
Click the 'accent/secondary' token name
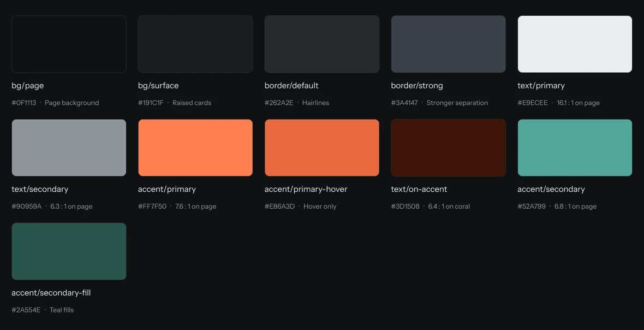[551, 190]
